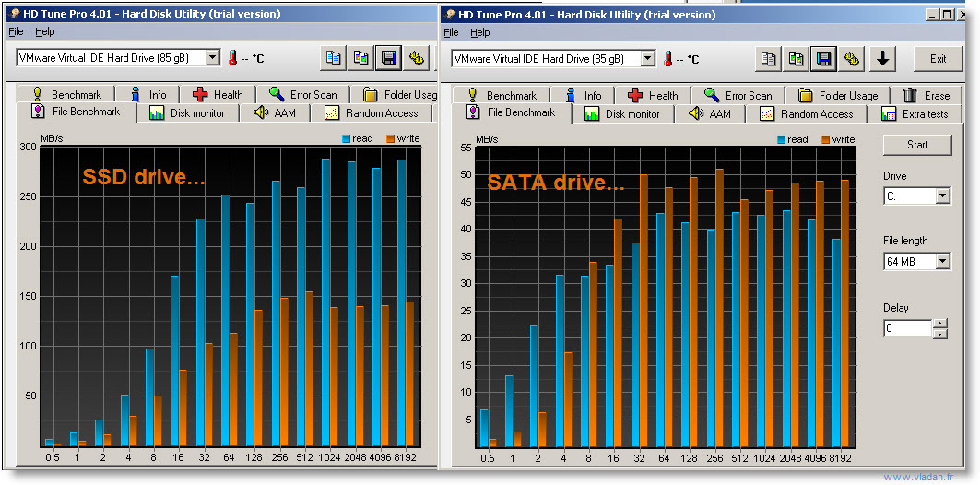The height and width of the screenshot is (485, 980).
Task: Open Health tab in right window
Action: click(x=655, y=96)
